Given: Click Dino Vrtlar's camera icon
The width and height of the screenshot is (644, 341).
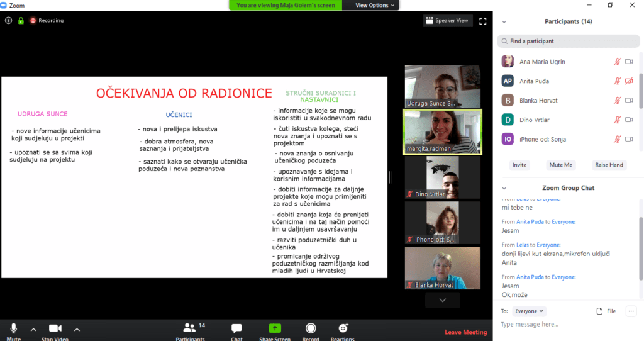Looking at the screenshot, I should tap(629, 120).
